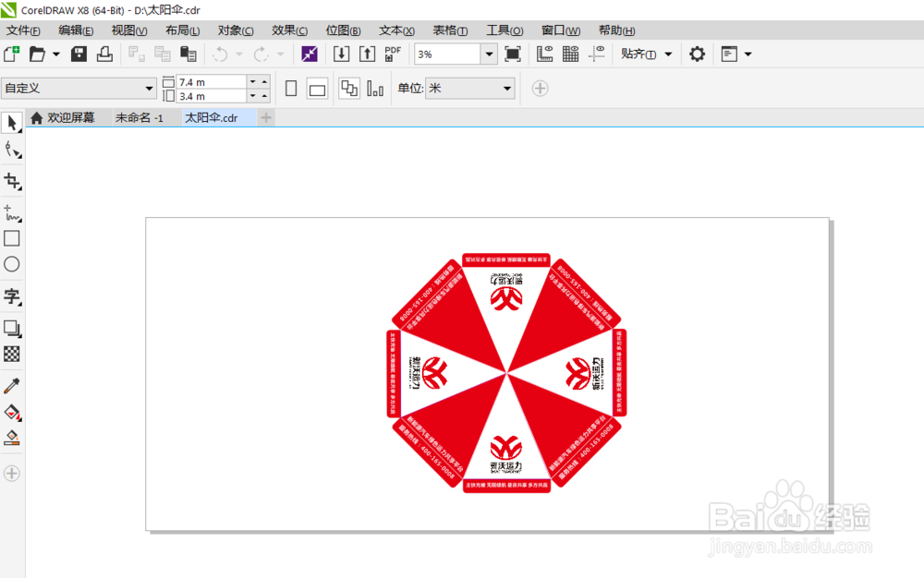This screenshot has width=924, height=578.
Task: Select the Ellipse tool
Action: tap(12, 264)
